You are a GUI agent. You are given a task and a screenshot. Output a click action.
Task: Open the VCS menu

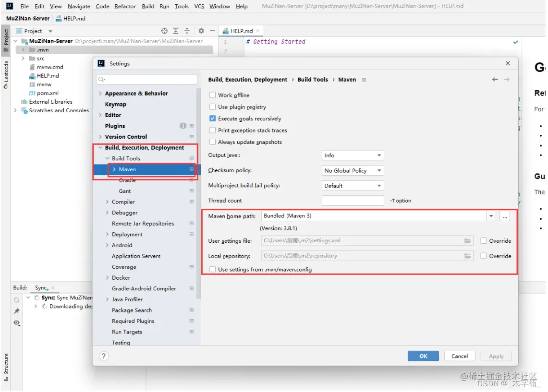tap(199, 6)
